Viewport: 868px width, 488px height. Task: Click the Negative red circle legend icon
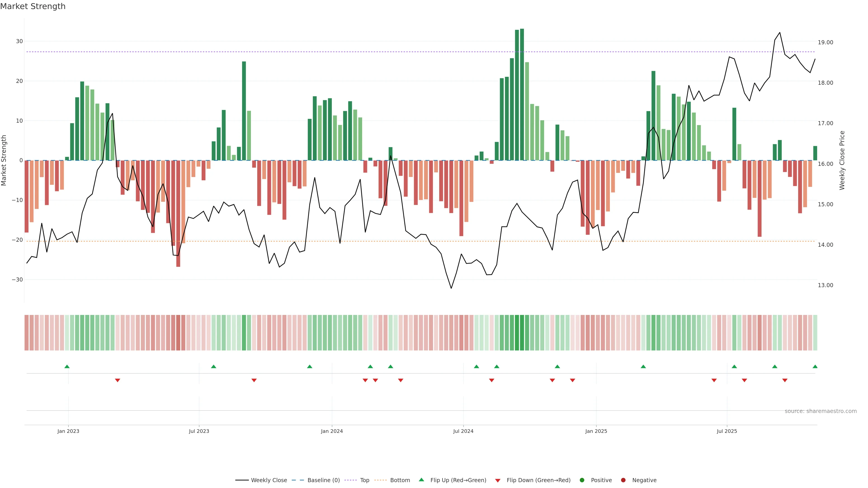click(x=623, y=480)
